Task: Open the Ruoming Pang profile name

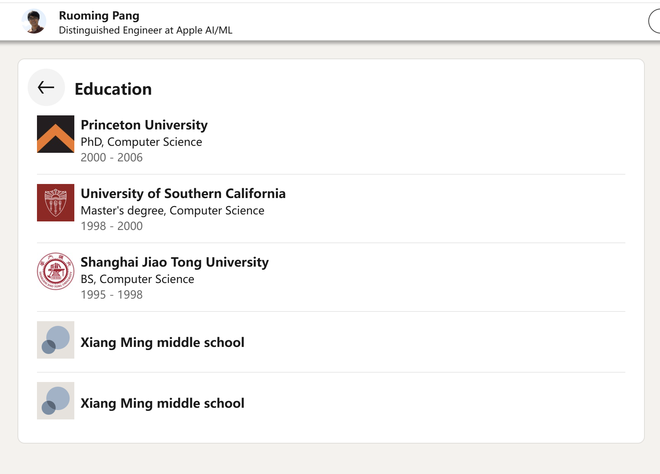Action: (x=99, y=16)
